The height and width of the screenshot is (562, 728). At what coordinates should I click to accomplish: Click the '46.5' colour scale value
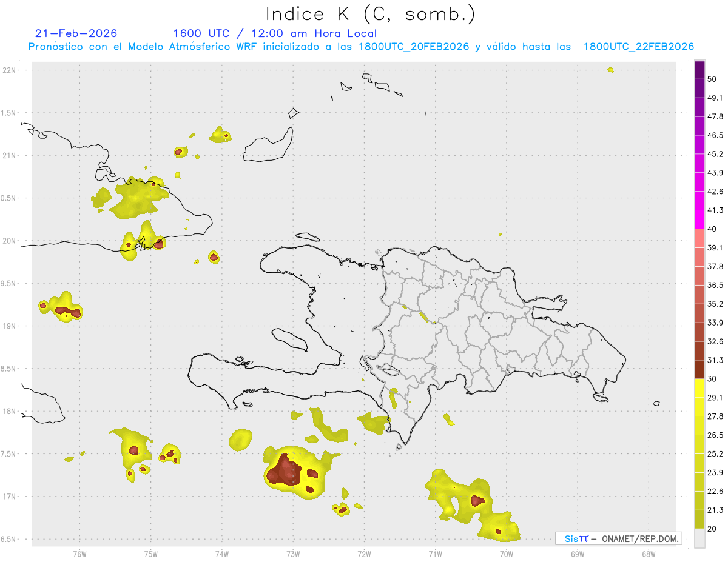715,135
